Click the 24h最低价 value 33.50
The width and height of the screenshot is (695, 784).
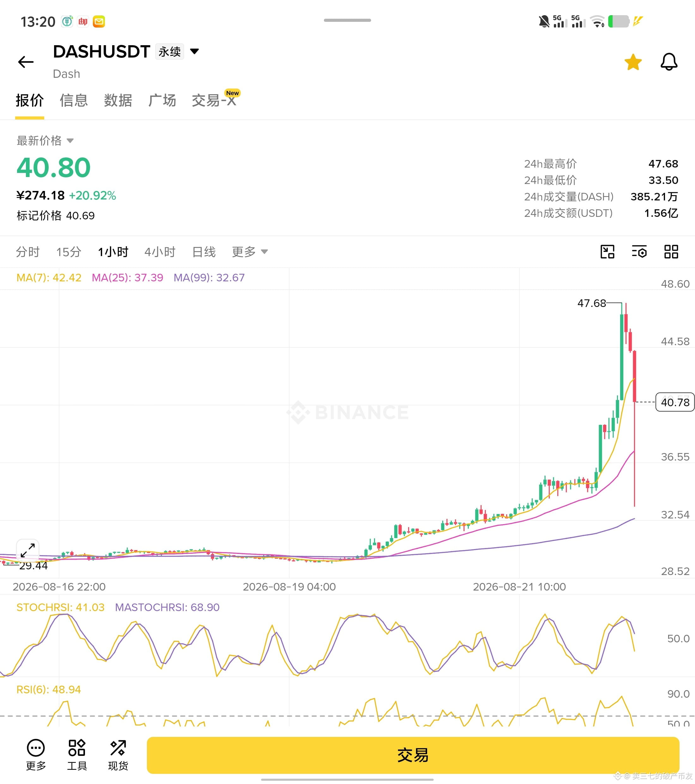(663, 180)
